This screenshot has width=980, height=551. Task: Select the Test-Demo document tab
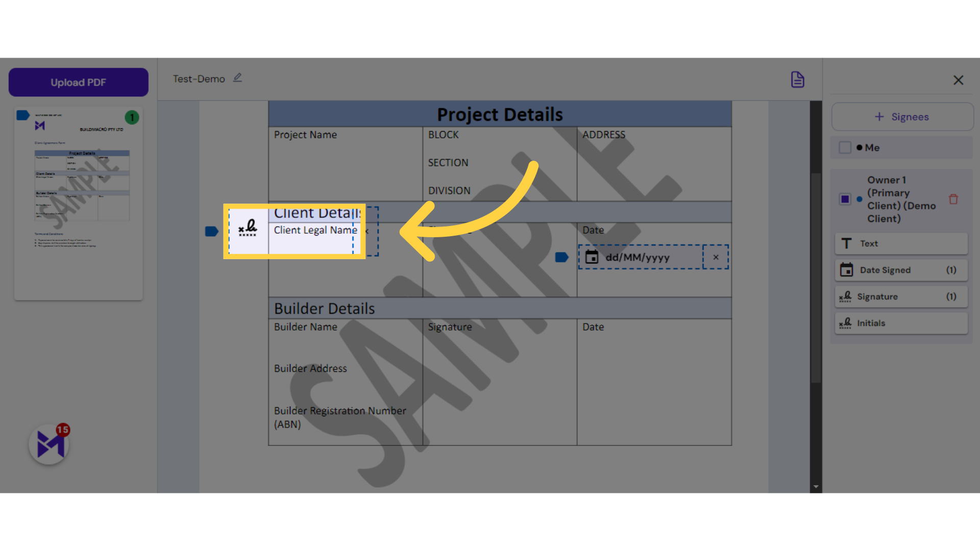click(x=199, y=79)
